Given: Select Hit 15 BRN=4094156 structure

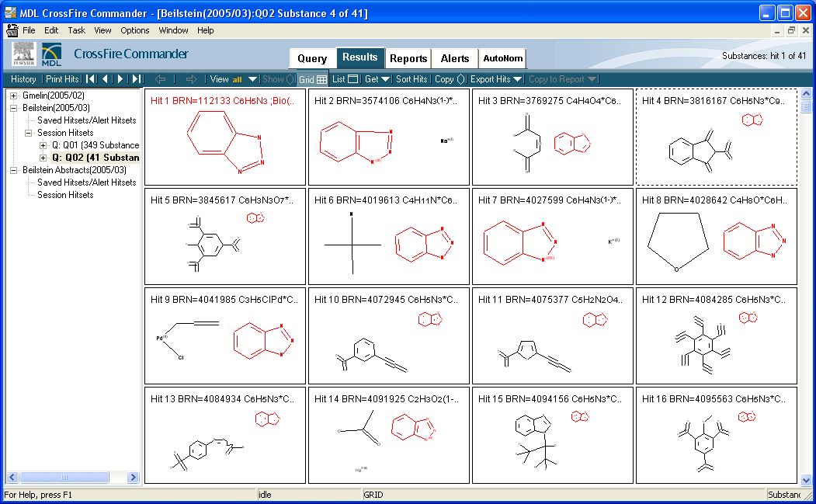Looking at the screenshot, I should point(553,435).
